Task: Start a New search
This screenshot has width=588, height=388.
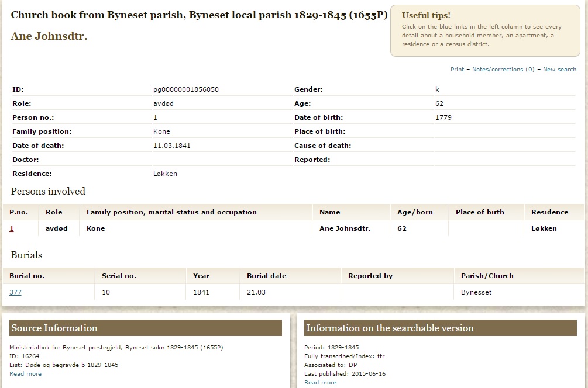Action: tap(559, 70)
